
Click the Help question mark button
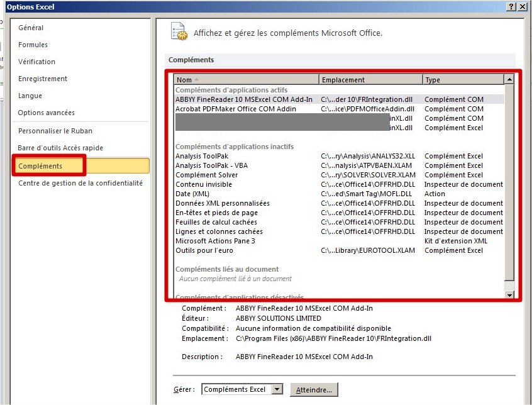click(511, 6)
